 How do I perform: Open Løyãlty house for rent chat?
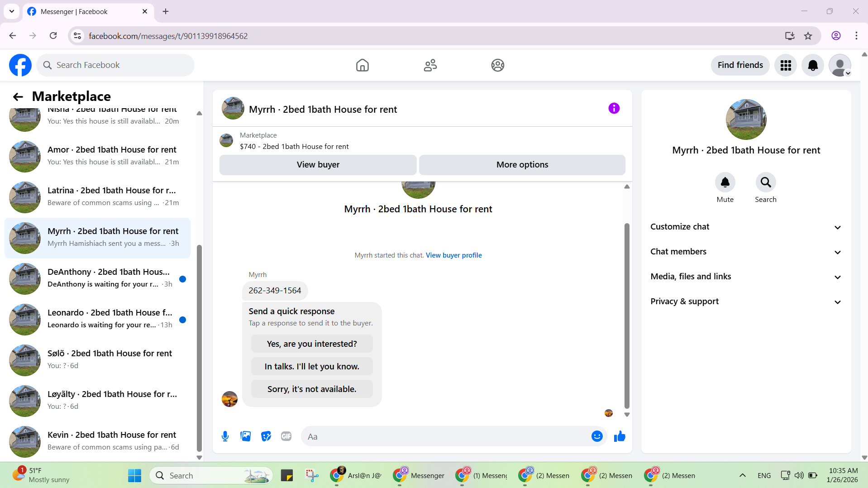click(x=97, y=401)
